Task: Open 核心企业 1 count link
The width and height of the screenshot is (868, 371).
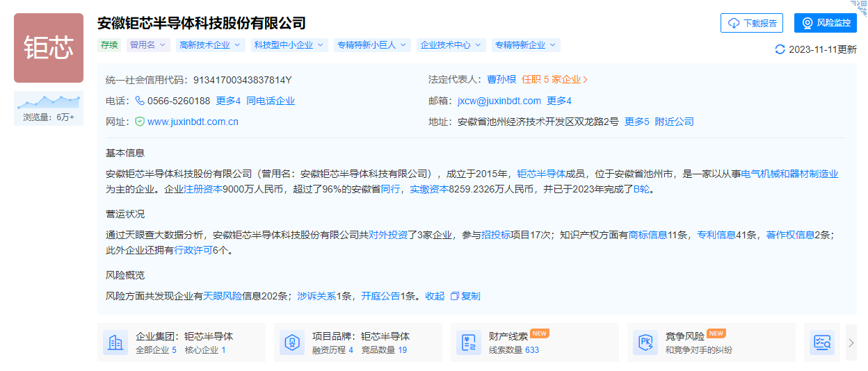Action: (205, 350)
